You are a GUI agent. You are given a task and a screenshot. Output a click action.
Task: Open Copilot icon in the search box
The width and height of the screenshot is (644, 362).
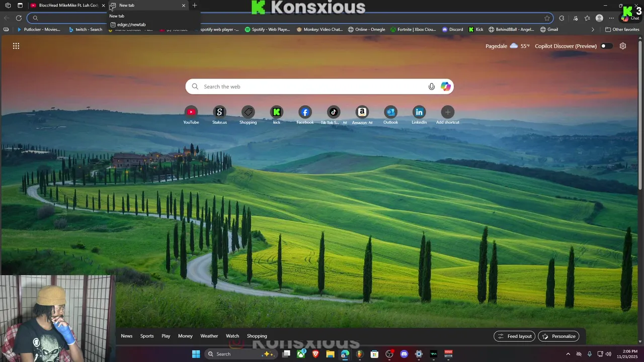click(x=446, y=86)
